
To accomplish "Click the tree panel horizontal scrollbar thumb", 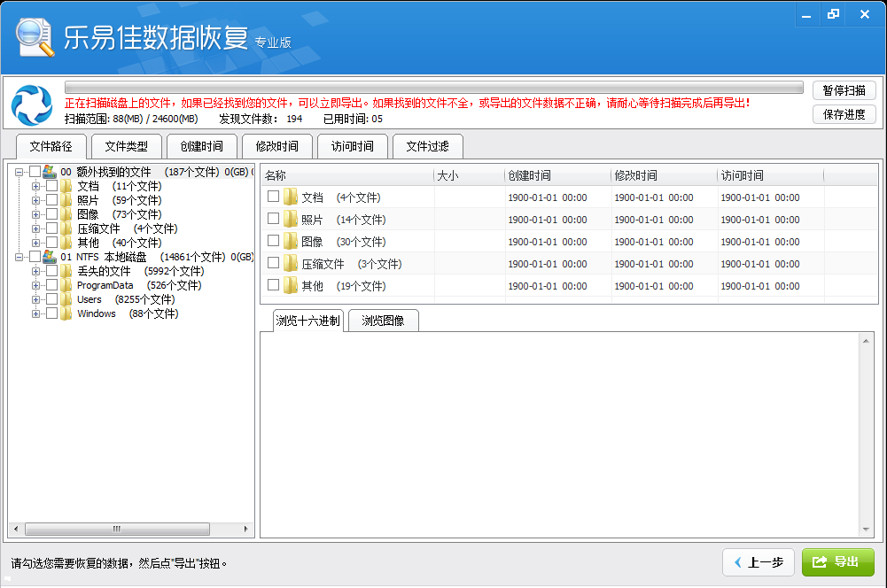I will (117, 530).
